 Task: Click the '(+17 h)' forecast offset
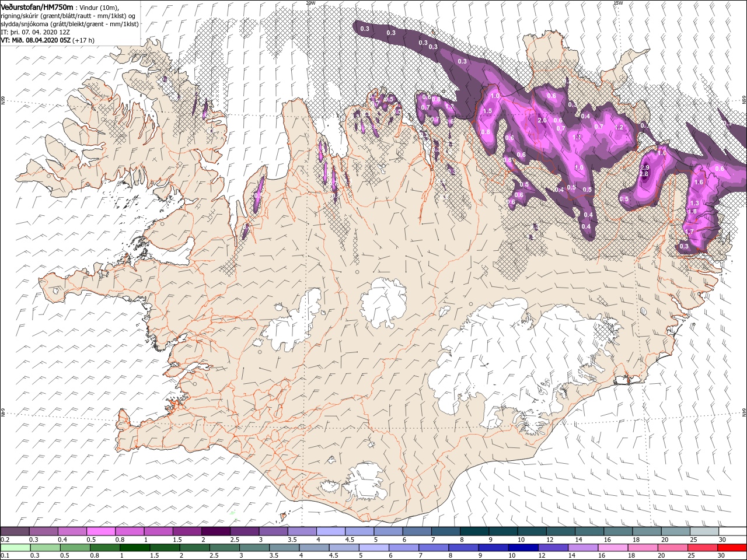click(84, 40)
